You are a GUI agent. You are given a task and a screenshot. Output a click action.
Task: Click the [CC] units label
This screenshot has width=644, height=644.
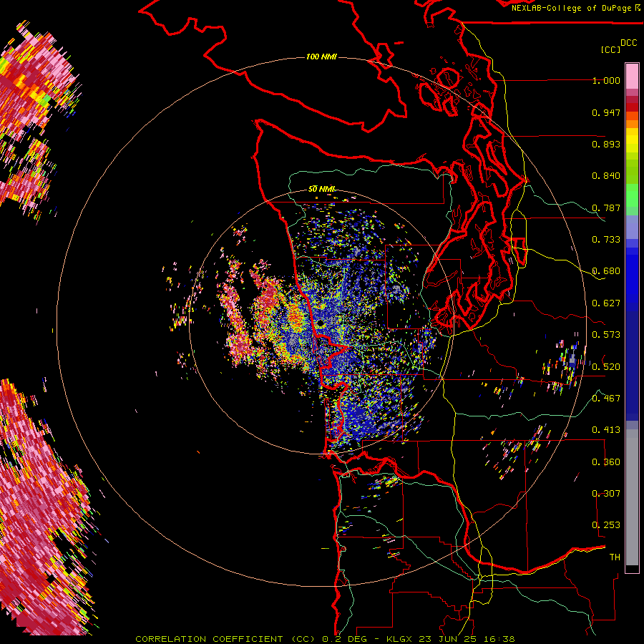[x=610, y=49]
